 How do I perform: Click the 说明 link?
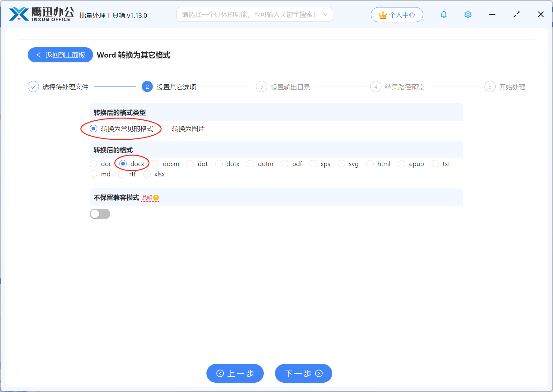(x=146, y=198)
